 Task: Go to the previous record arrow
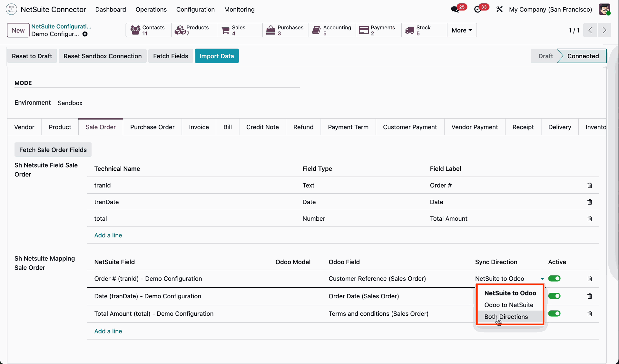pos(590,30)
